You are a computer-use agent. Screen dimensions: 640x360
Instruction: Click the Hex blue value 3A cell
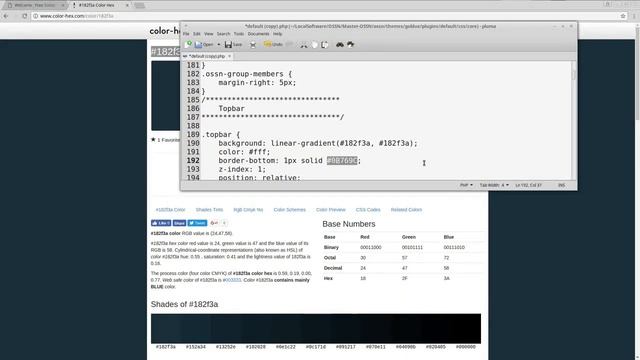(447, 278)
